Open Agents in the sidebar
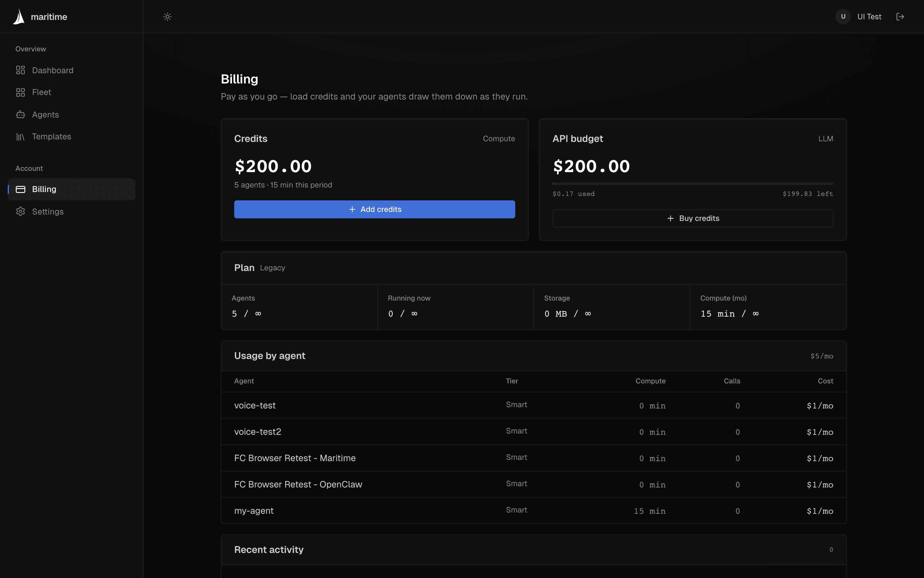The width and height of the screenshot is (924, 578). click(x=72, y=114)
